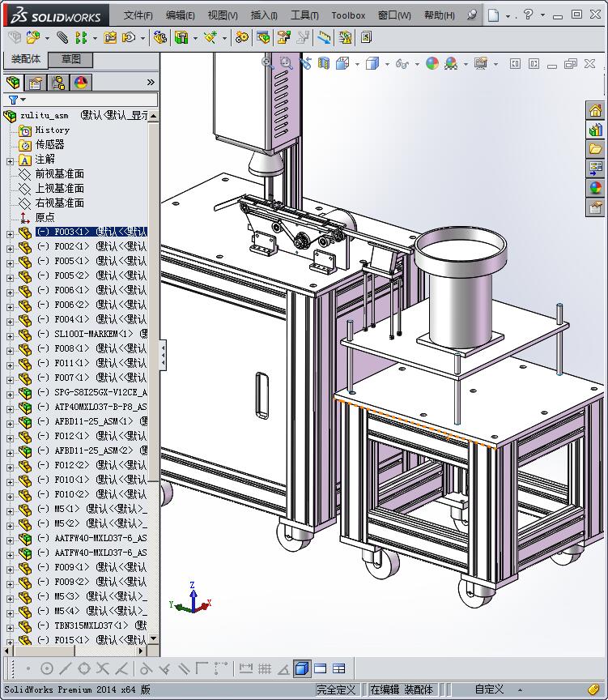Open Custom Properties in task pane
This screenshot has height=700, width=608.
coord(596,207)
